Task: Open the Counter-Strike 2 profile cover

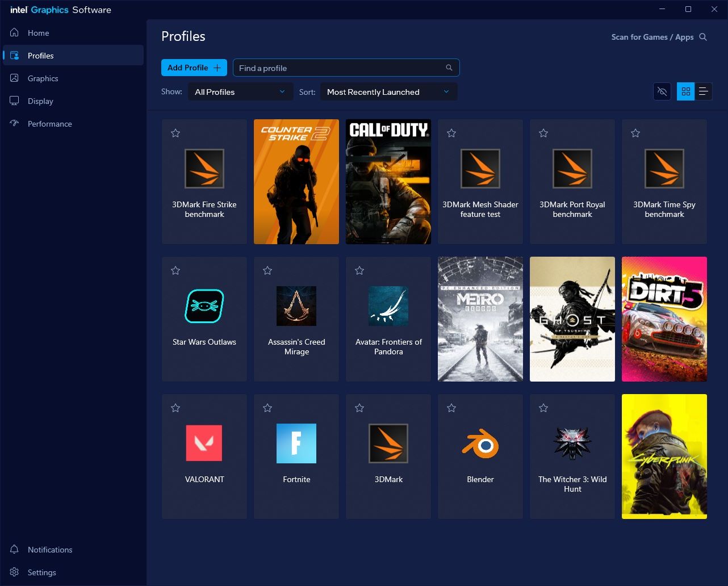Action: point(296,182)
